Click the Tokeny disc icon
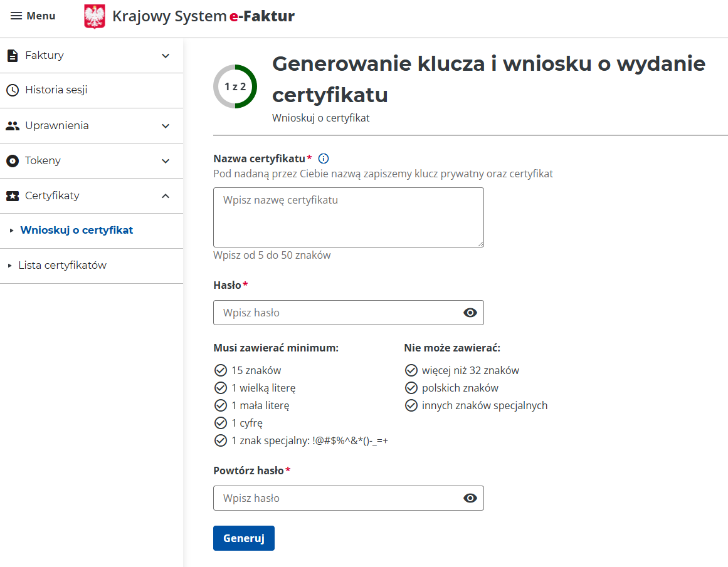This screenshot has height=567, width=728. pyautogui.click(x=13, y=161)
